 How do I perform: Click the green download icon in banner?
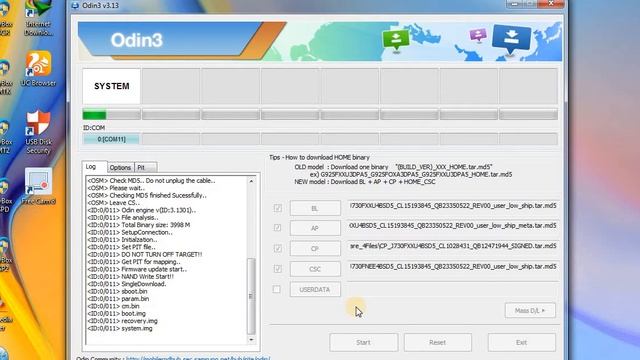(x=395, y=41)
